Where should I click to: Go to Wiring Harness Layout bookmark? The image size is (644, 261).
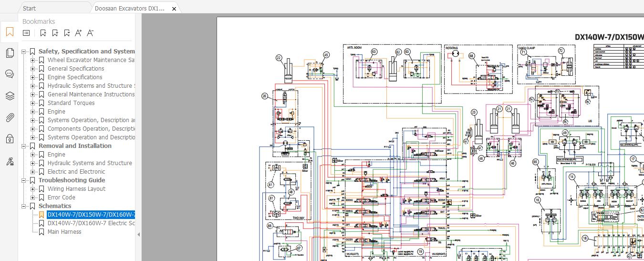(x=76, y=189)
